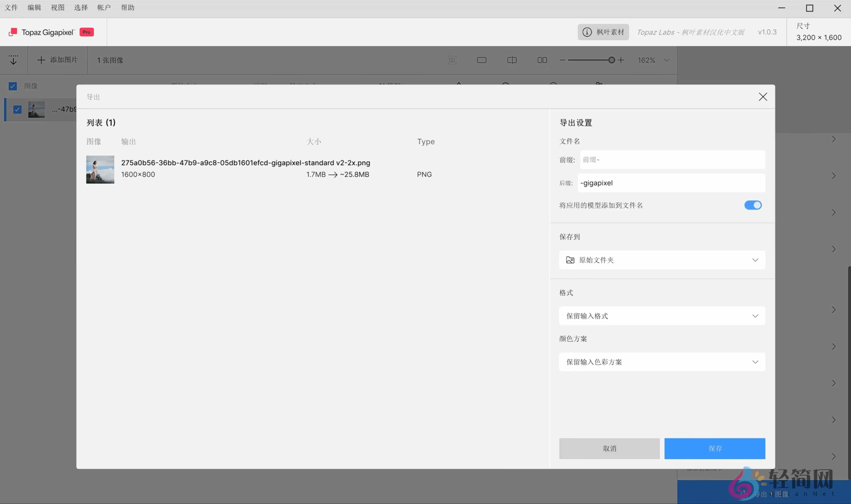Disable 将应用的模型添加到文件名 toggle

coord(753,205)
